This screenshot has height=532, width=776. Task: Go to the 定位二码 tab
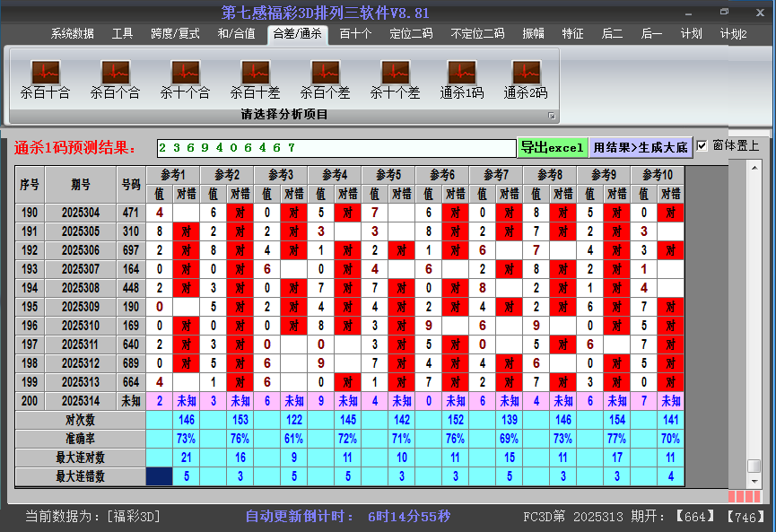click(x=411, y=34)
